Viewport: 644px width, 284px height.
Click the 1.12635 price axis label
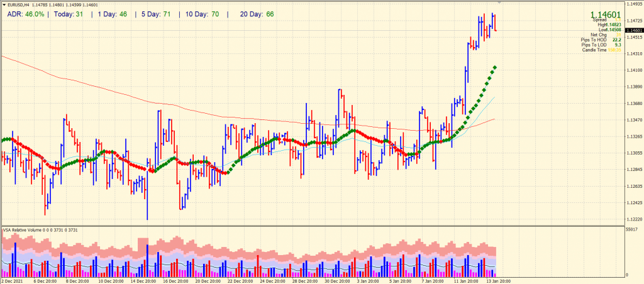(x=634, y=186)
